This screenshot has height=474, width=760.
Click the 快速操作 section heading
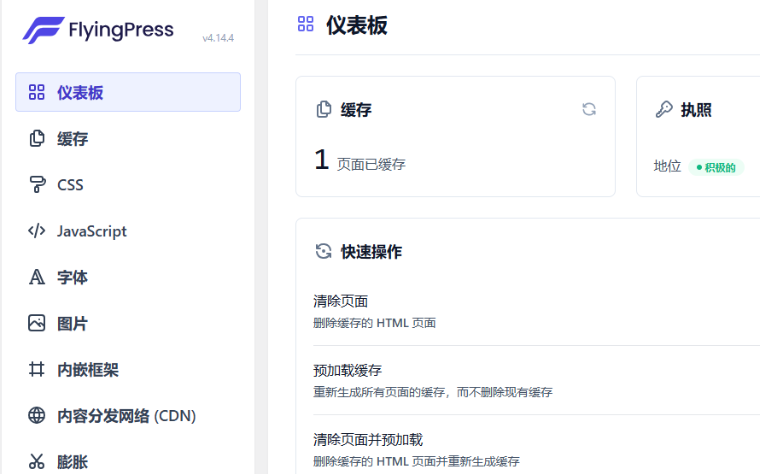point(372,252)
